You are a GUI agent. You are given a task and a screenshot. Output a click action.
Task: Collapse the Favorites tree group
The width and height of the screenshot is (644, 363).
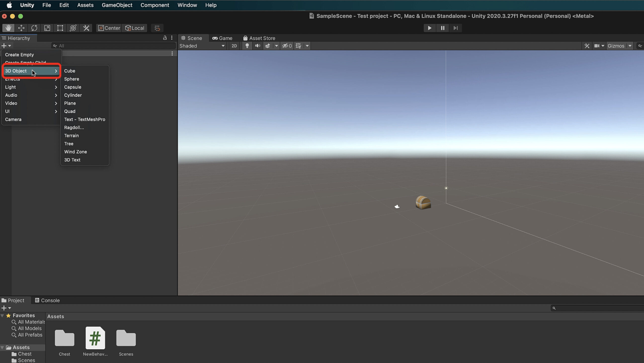point(2,315)
